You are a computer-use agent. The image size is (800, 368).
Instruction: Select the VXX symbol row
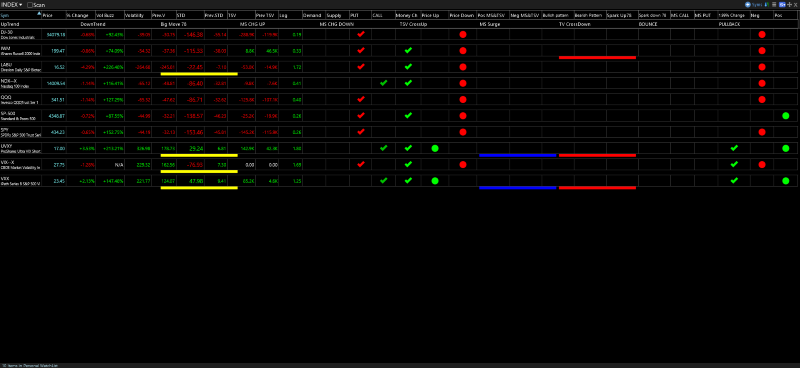click(20, 180)
